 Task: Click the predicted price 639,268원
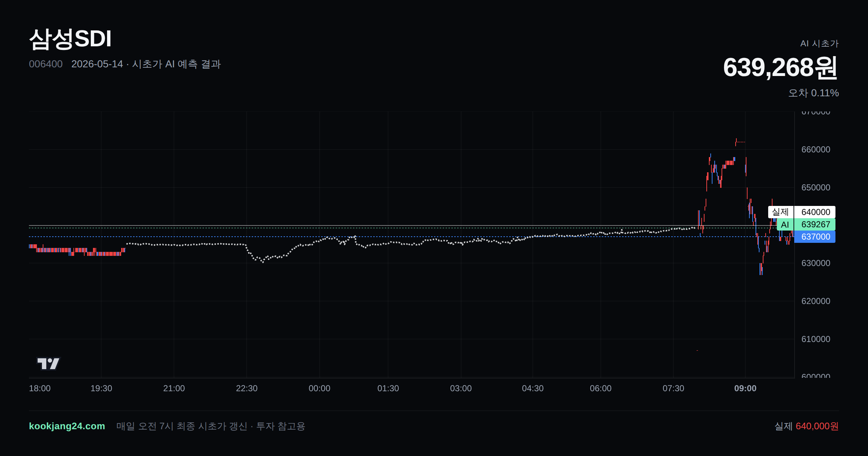(x=780, y=68)
